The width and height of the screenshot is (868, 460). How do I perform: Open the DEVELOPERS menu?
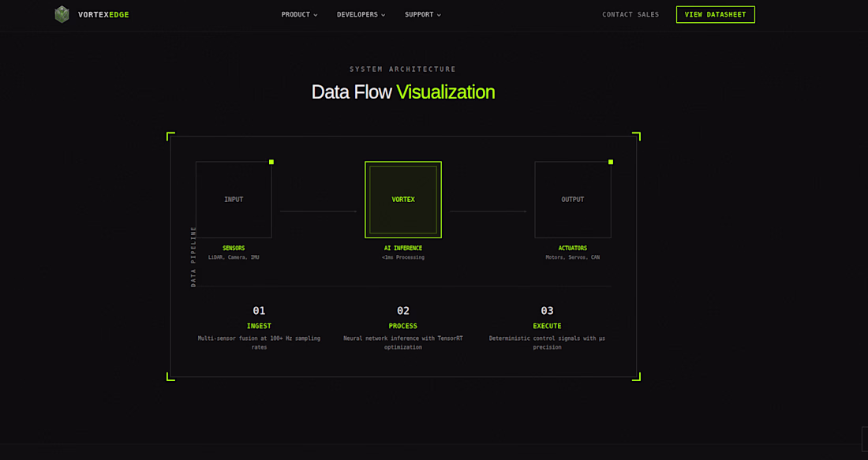[361, 15]
